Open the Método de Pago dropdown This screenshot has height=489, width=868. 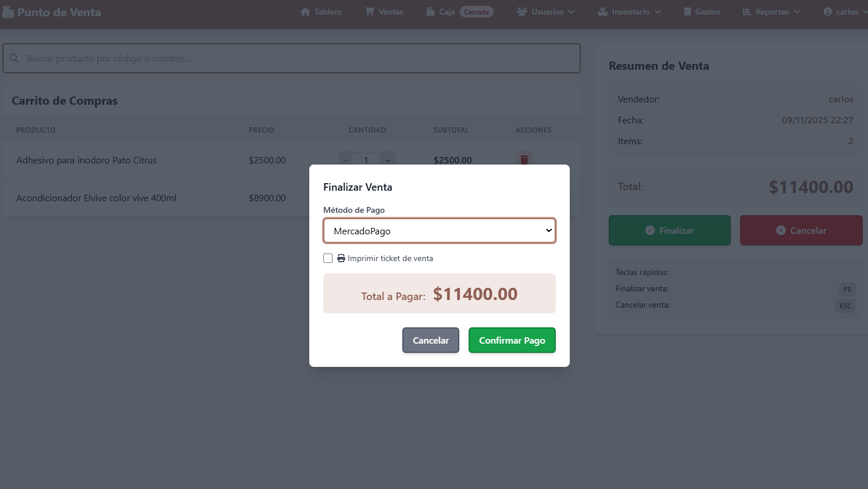pos(440,231)
